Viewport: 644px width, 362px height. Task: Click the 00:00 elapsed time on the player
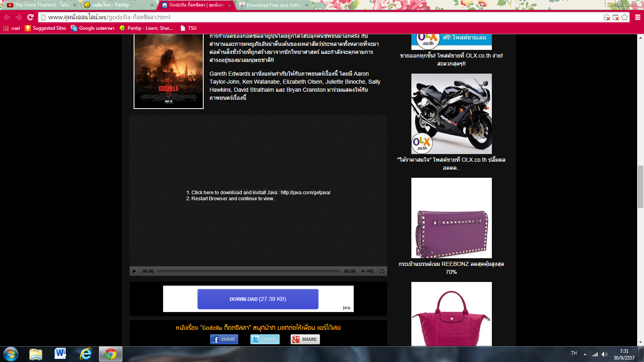click(148, 271)
